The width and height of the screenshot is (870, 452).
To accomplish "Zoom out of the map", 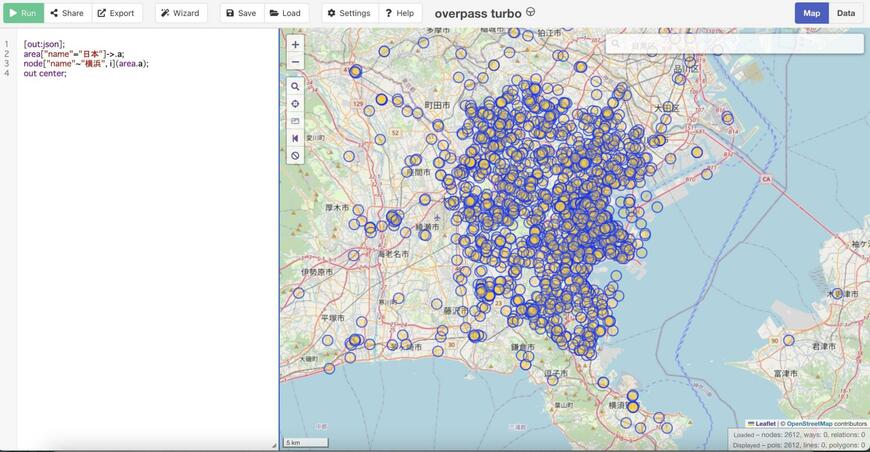I will point(295,62).
